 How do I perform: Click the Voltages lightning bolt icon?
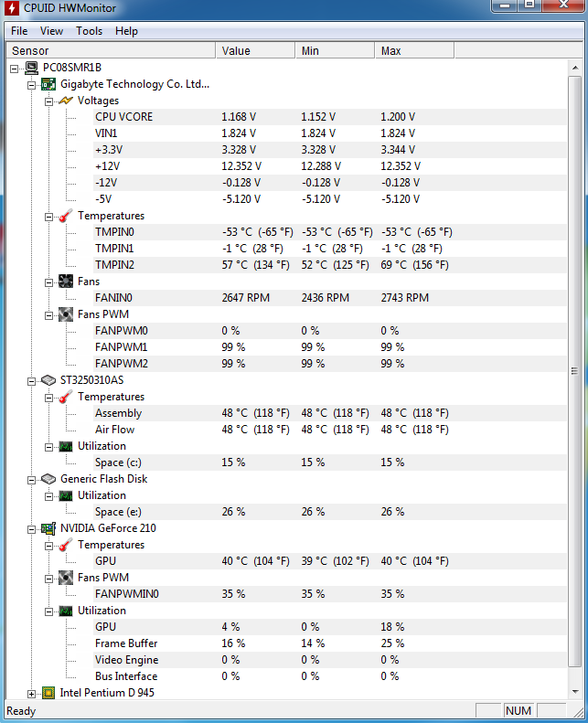[66, 101]
